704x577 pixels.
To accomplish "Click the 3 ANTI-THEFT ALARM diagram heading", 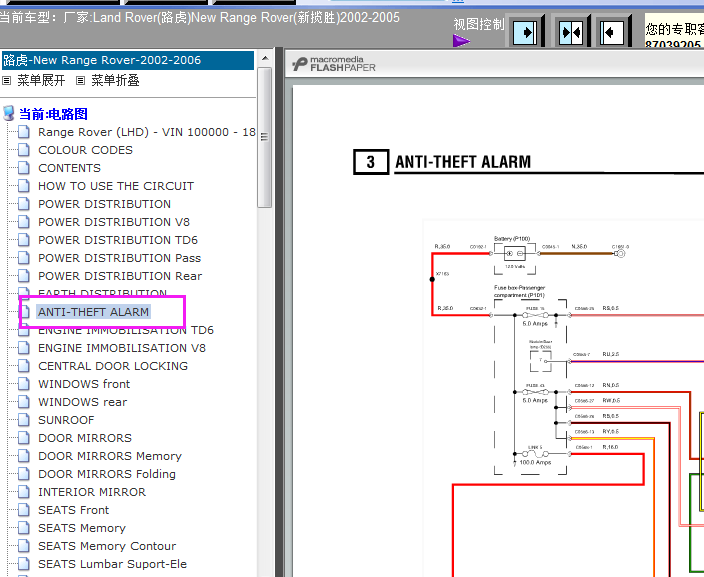I will coord(442,162).
